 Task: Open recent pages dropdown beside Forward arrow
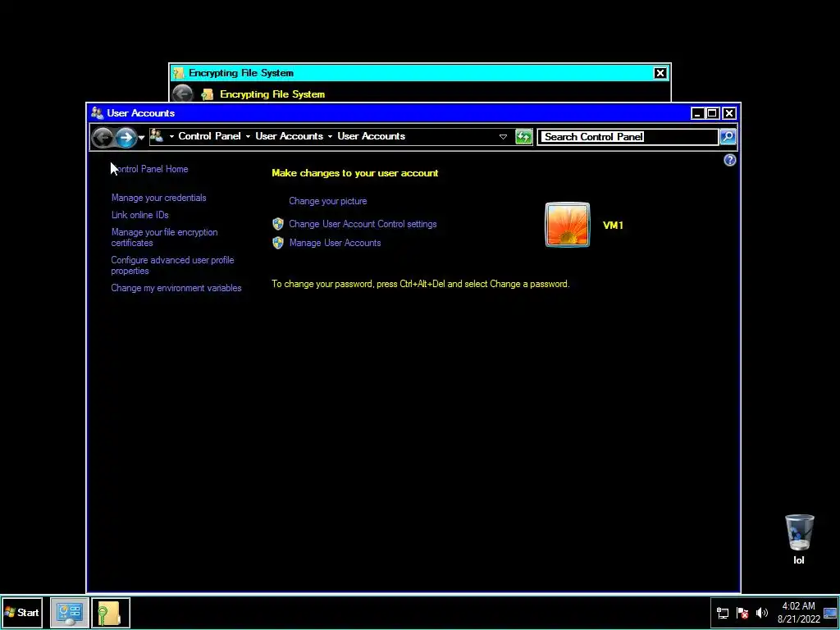(x=141, y=137)
